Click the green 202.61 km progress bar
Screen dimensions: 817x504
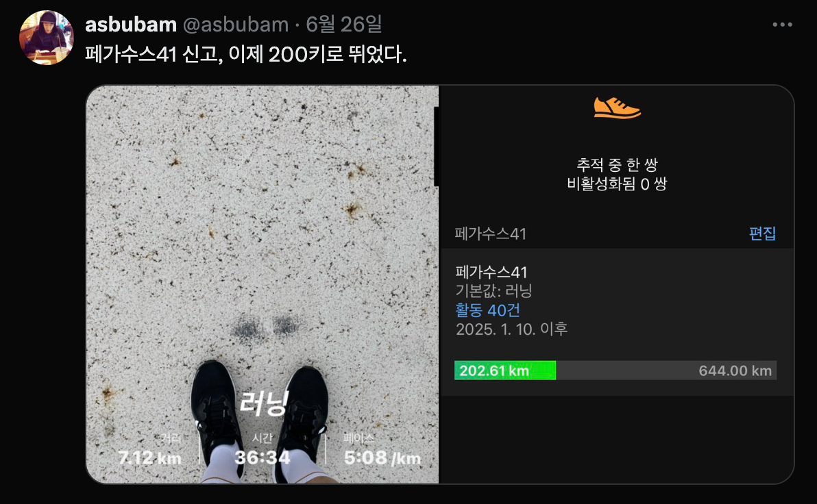[x=505, y=370]
